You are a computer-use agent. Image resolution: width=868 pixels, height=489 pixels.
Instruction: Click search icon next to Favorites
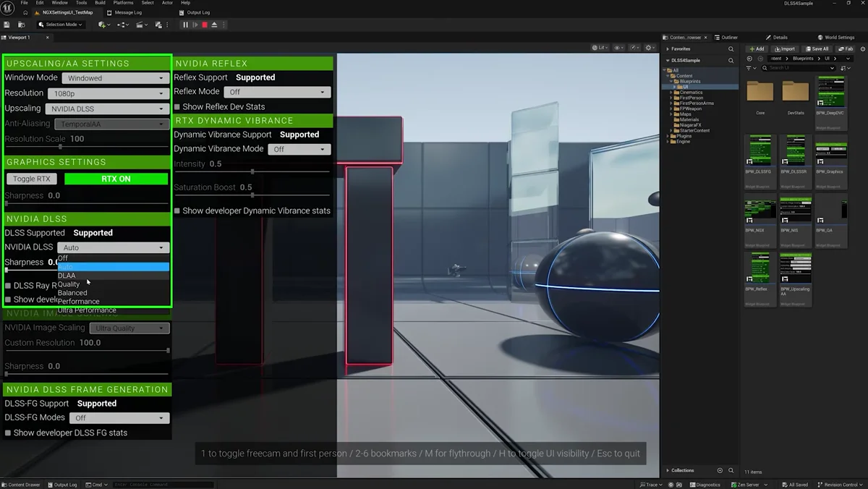point(731,49)
